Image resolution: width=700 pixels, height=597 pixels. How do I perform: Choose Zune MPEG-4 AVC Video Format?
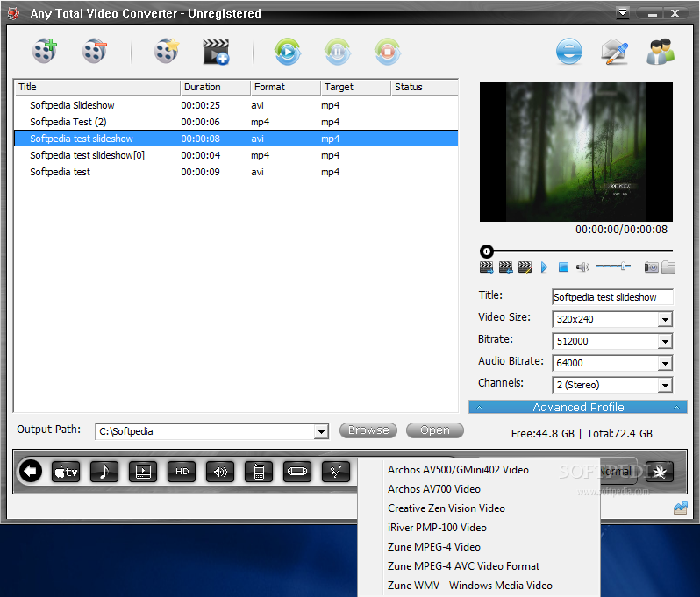click(463, 565)
